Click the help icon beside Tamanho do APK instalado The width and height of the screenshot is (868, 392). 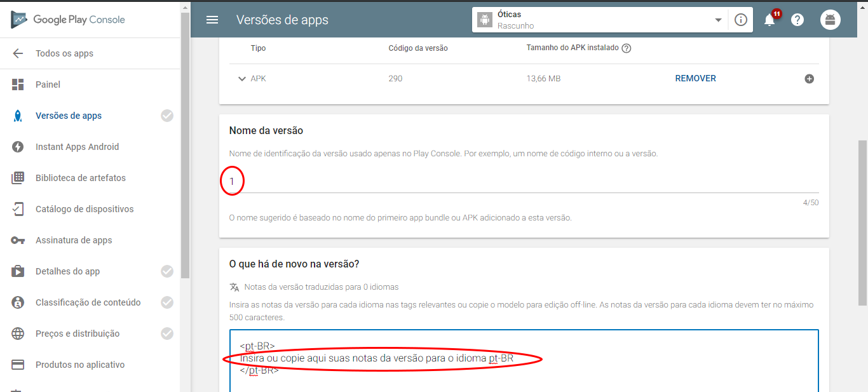point(626,48)
